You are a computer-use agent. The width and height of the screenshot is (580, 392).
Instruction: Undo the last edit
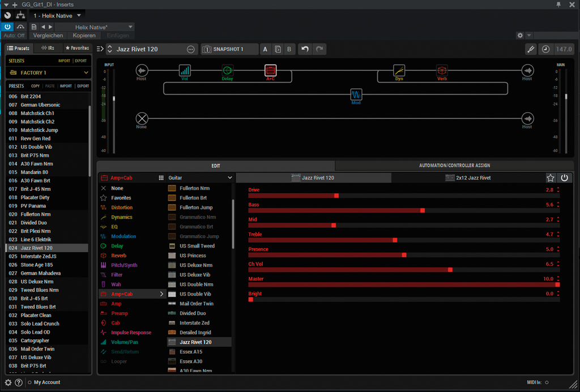[305, 49]
